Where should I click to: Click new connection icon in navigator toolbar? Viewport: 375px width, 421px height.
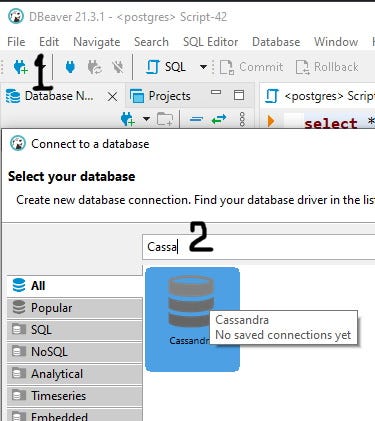pos(128,119)
